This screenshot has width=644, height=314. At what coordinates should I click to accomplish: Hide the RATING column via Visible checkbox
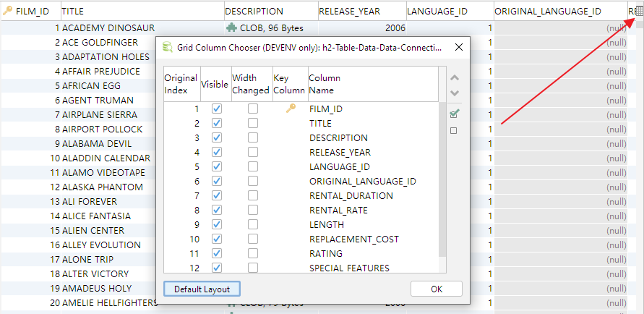pos(216,253)
